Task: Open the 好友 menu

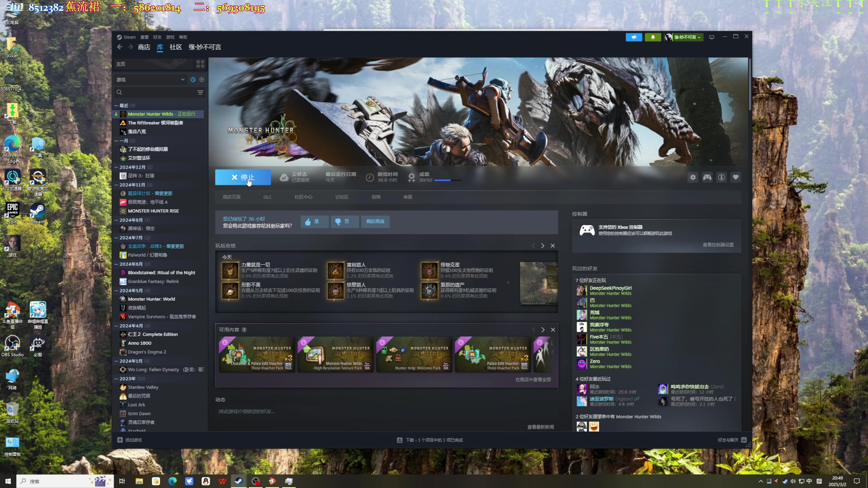Action: pos(157,37)
